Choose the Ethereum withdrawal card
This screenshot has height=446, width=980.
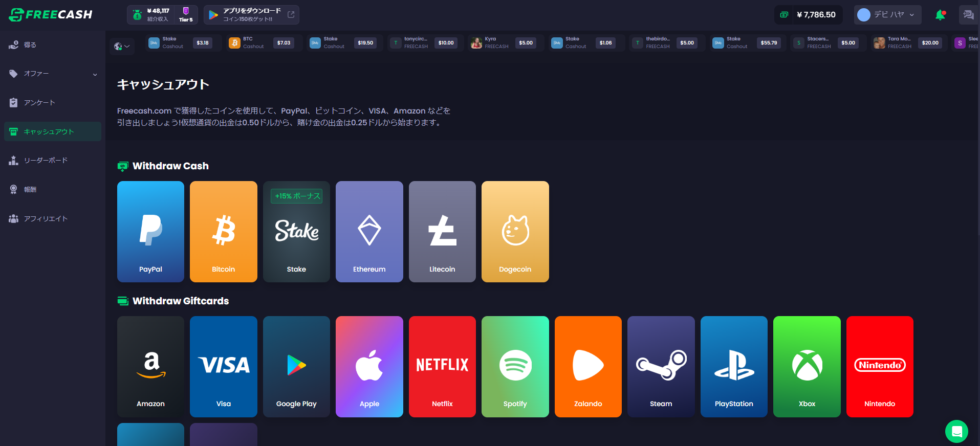click(369, 232)
